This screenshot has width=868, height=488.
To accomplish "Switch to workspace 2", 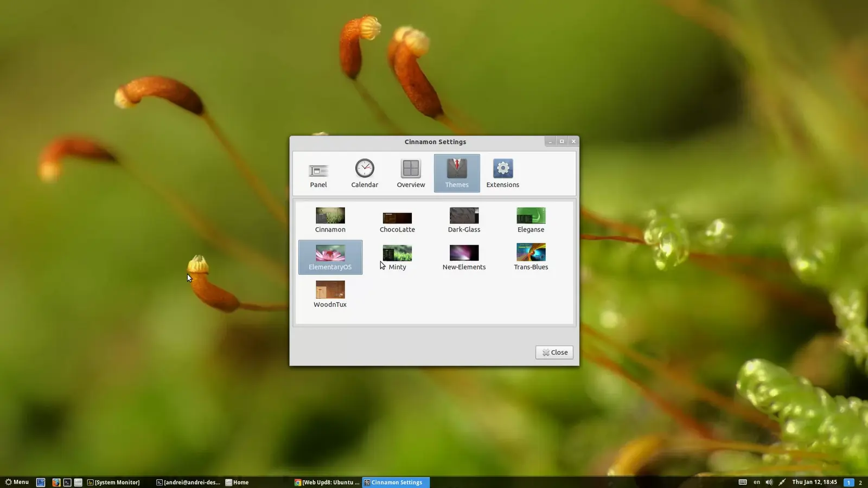I will (x=860, y=483).
